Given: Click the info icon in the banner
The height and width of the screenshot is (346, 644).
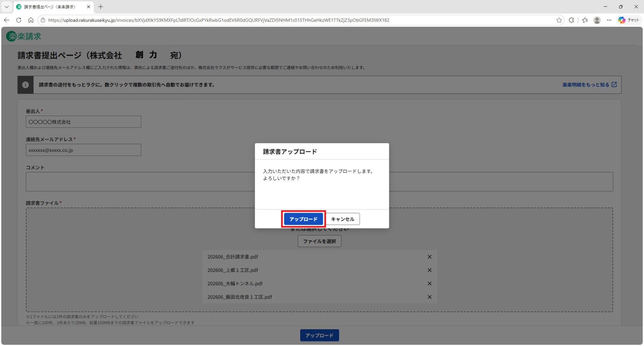Looking at the screenshot, I should pyautogui.click(x=25, y=85).
